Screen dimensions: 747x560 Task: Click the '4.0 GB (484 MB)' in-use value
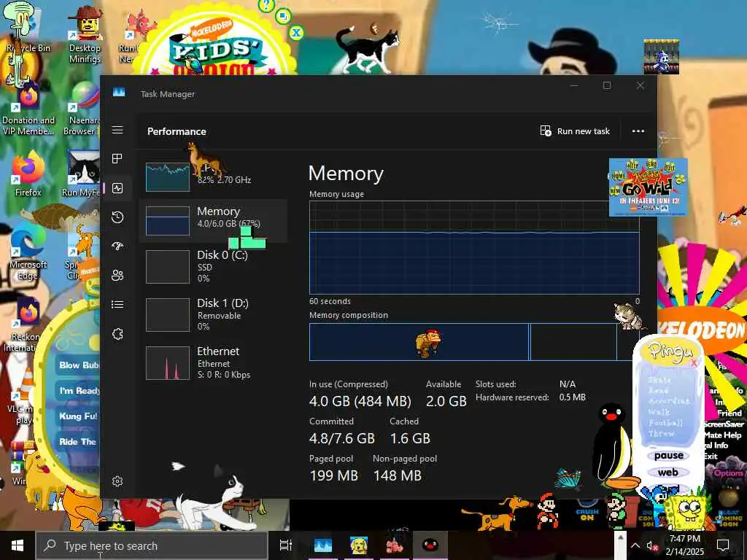(x=360, y=401)
